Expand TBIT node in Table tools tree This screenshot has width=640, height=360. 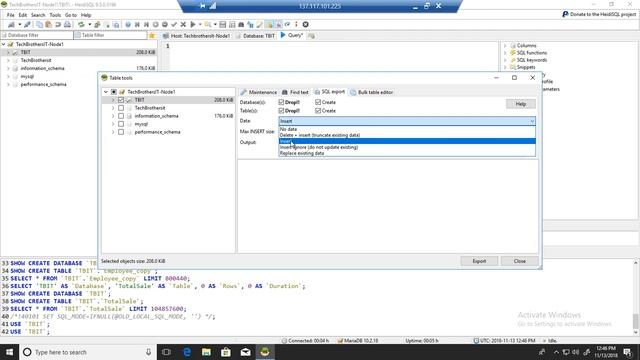click(113, 100)
